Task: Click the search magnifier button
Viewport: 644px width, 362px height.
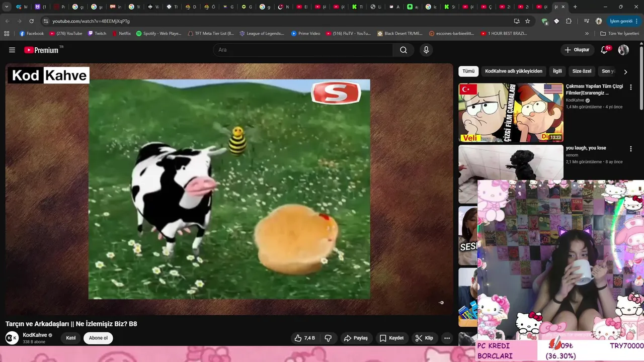Action: [x=404, y=50]
